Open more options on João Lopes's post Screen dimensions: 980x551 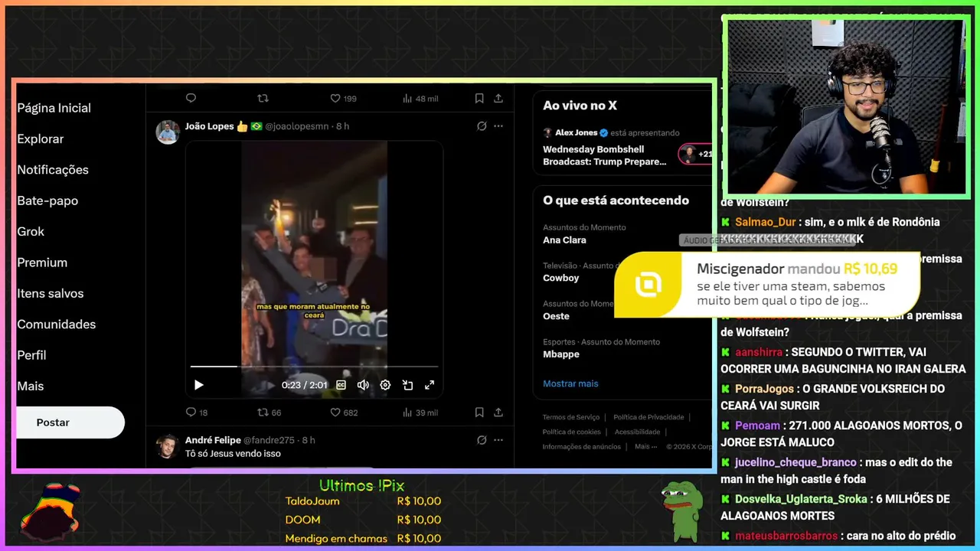pos(498,126)
